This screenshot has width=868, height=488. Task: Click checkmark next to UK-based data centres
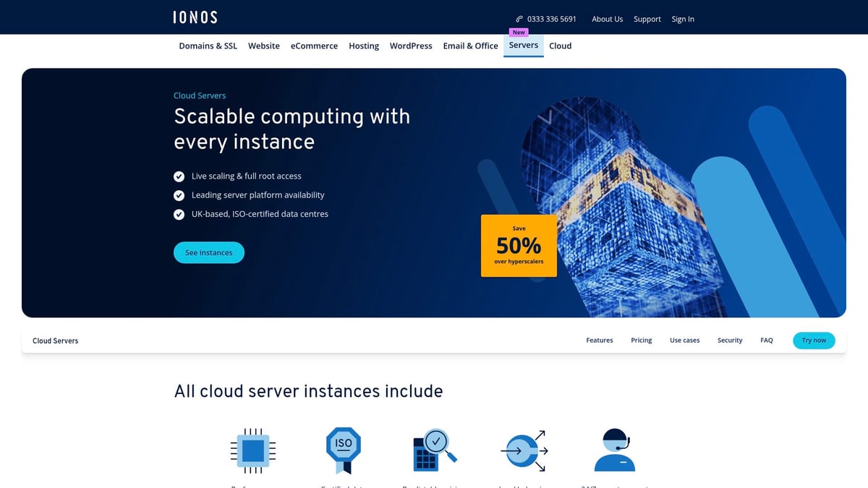tap(179, 215)
